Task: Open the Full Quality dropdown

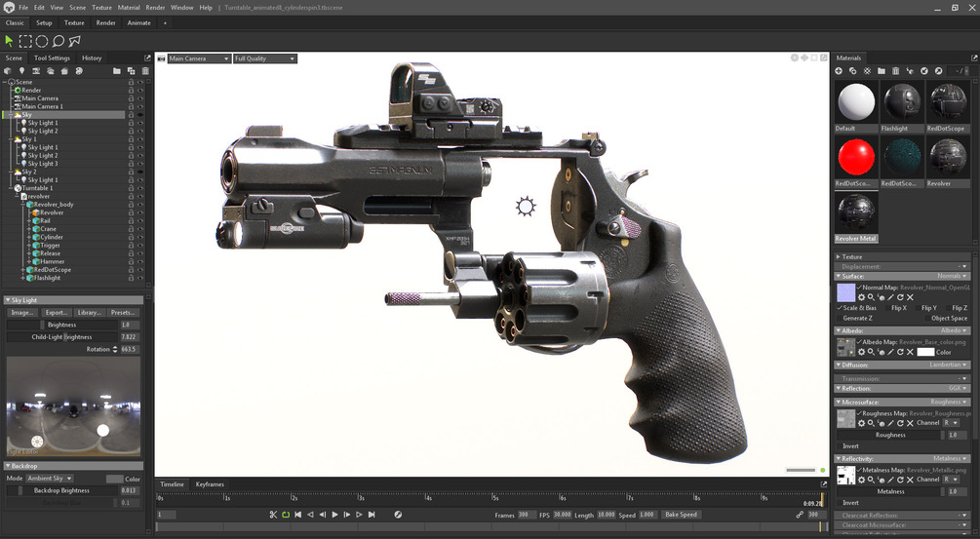Action: tap(265, 58)
